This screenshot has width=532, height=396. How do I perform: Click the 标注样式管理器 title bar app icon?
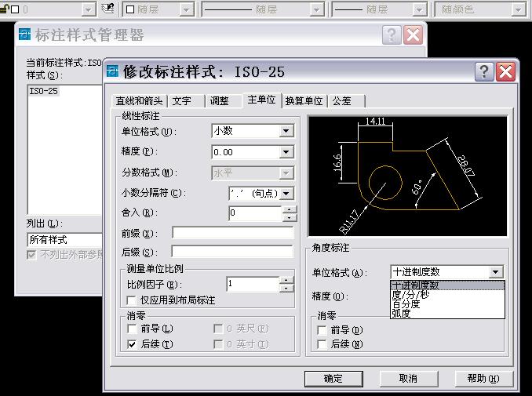click(x=24, y=35)
